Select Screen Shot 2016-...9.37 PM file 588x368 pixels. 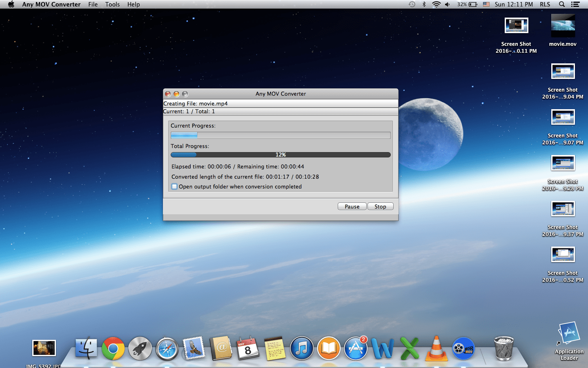click(563, 219)
